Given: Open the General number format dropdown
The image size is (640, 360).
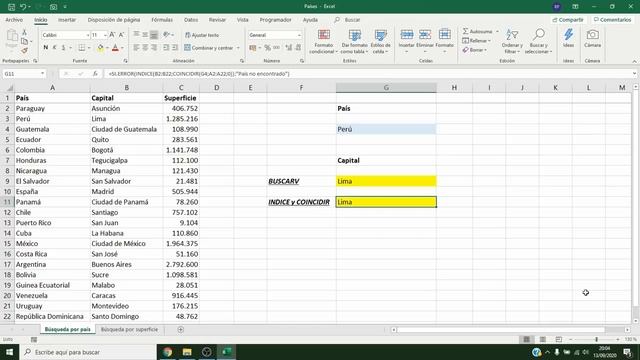Looking at the screenshot, I should 299,36.
